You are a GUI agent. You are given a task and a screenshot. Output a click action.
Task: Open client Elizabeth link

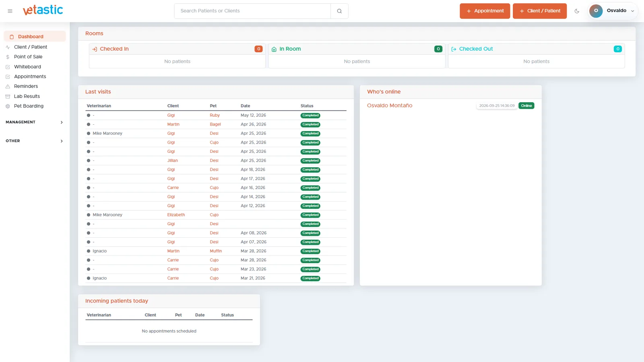point(176,215)
